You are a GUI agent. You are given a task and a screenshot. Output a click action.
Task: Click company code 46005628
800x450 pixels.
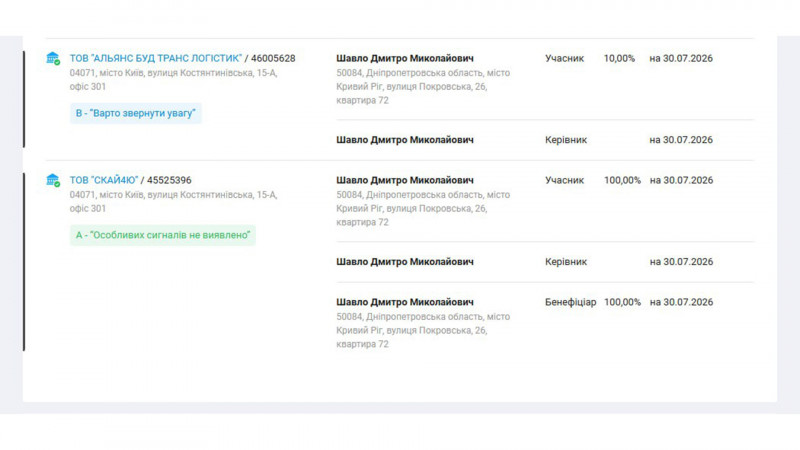pyautogui.click(x=273, y=58)
